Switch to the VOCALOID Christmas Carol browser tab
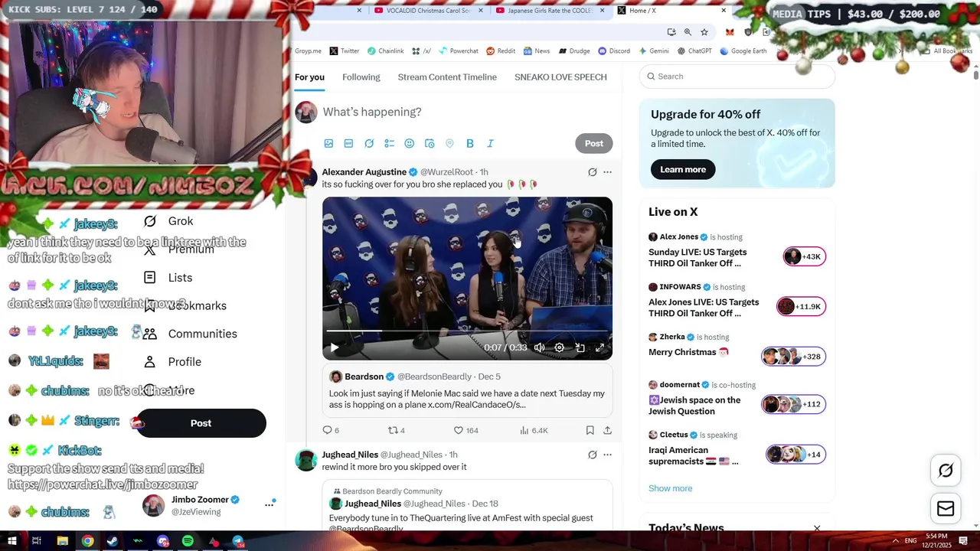Screen dimensions: 980x551 pos(429,11)
